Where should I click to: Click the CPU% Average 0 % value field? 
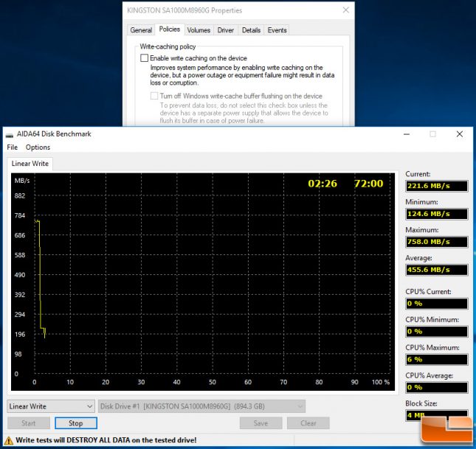(437, 387)
